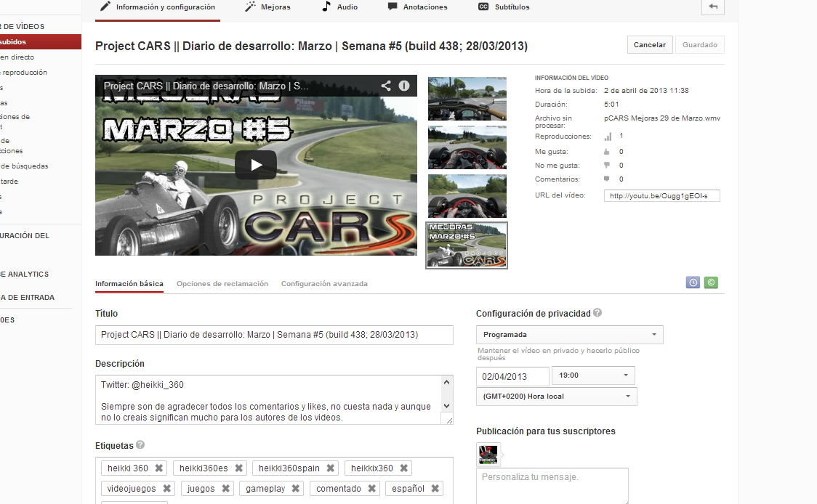The width and height of the screenshot is (817, 504).
Task: Click 'tarde' sidebar link
Action: point(9,181)
